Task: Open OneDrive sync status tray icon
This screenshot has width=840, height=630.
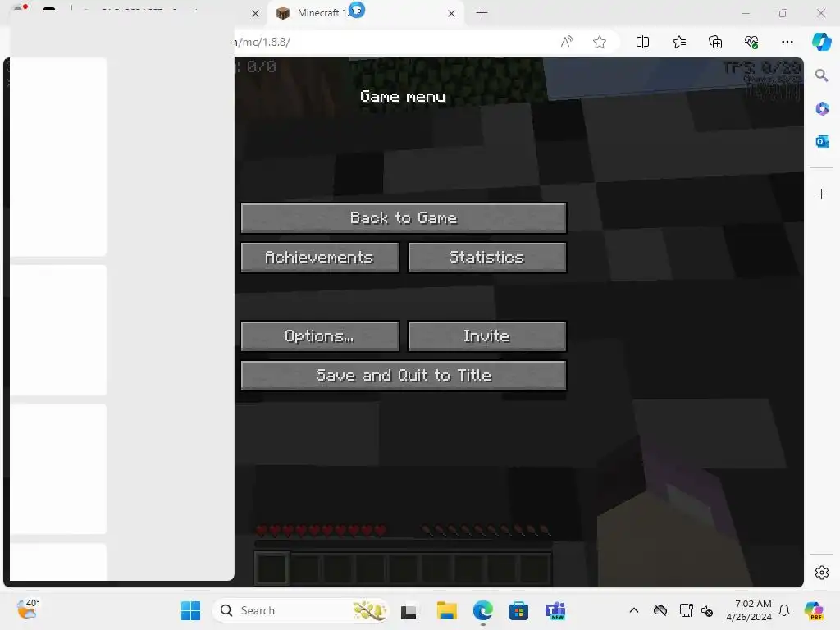Action: (660, 610)
